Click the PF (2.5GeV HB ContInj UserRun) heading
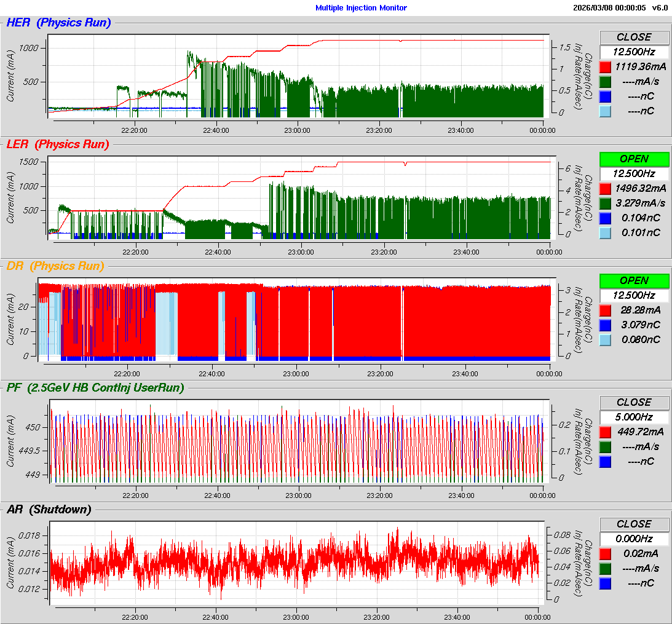672x624 pixels. point(95,388)
